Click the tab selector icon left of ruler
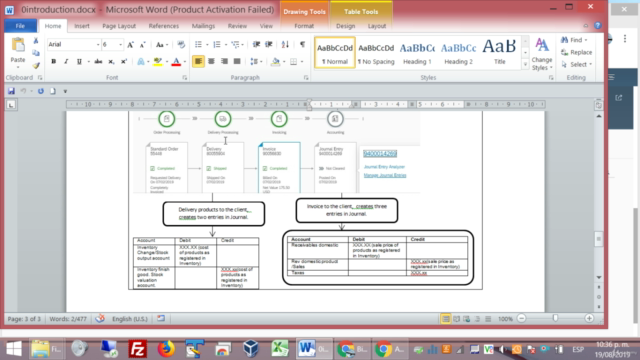Image resolution: width=640 pixels, height=360 pixels. 11,105
